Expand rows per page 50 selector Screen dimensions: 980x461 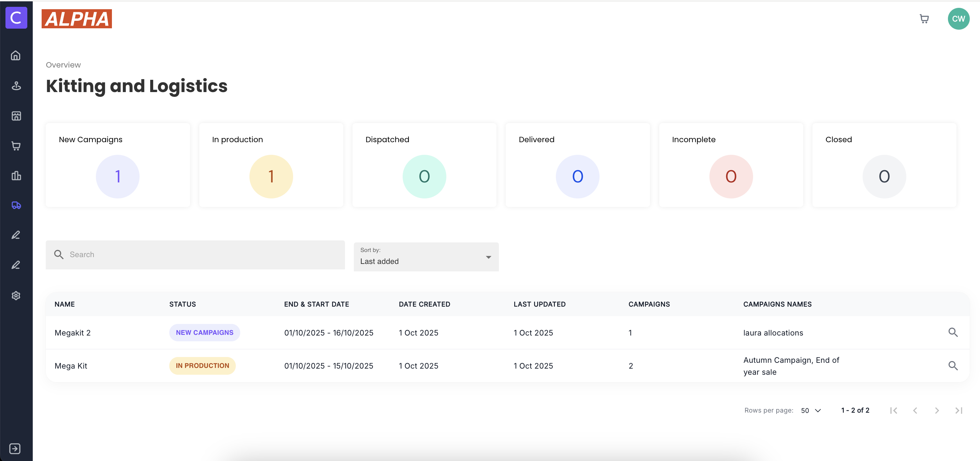(811, 411)
